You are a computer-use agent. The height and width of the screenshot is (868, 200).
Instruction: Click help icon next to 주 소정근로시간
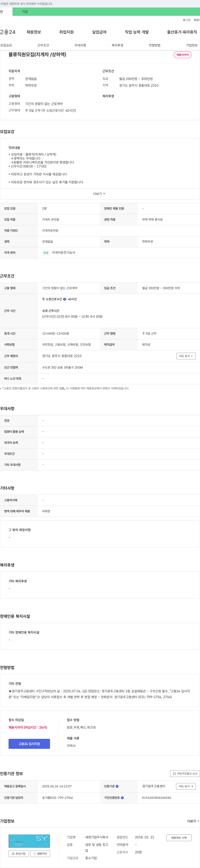[x=65, y=299]
